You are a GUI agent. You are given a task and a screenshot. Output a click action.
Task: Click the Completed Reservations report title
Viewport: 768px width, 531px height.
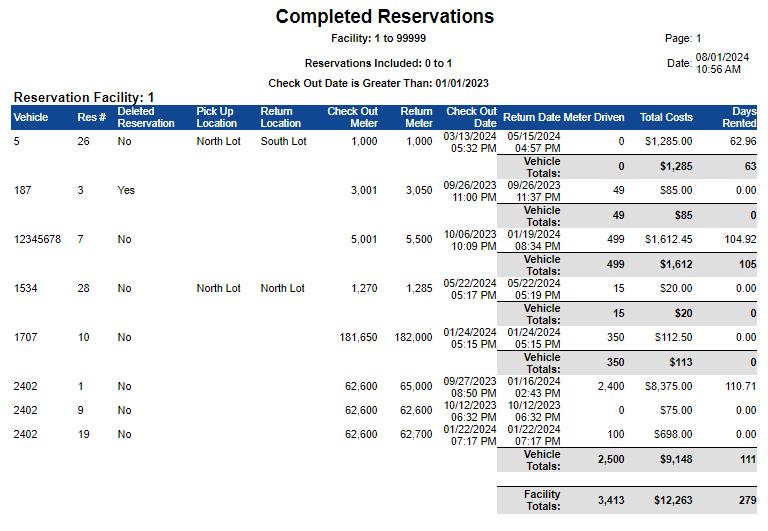click(x=385, y=17)
